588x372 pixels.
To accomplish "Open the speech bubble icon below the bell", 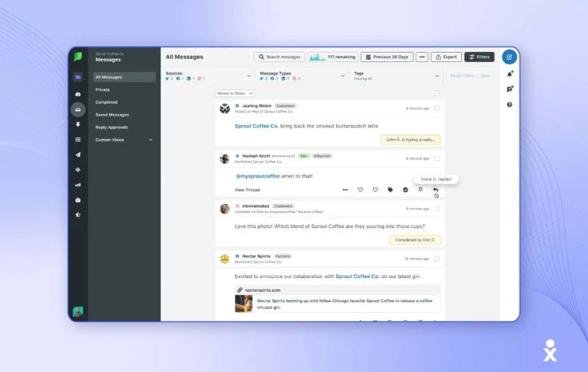I will (x=510, y=89).
